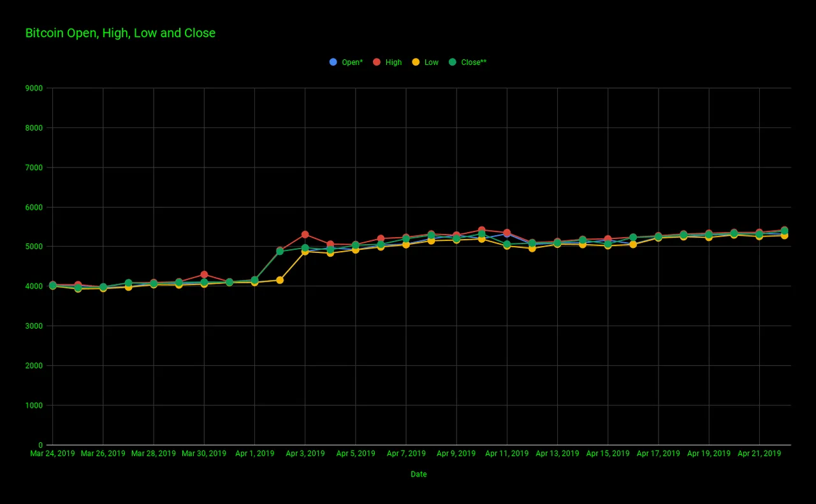Click the x-axis label "Apr 15, 2019"
This screenshot has height=504, width=816.
pos(608,454)
